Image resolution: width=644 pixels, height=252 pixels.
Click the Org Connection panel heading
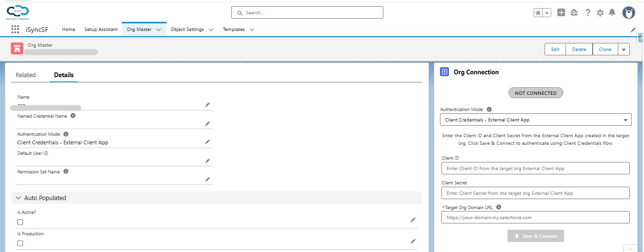[476, 72]
